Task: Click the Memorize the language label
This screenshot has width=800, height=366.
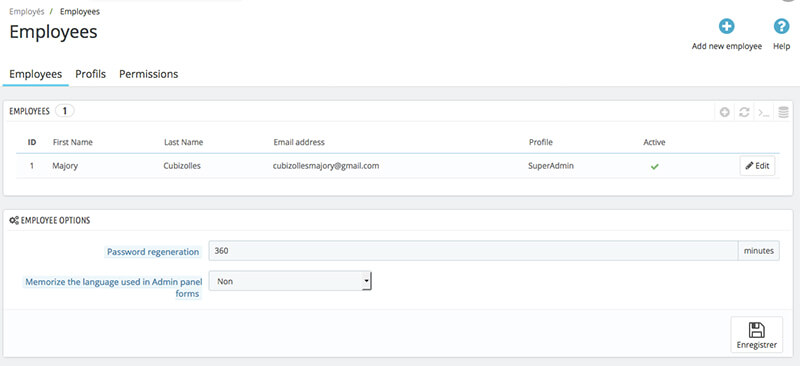Action: (x=114, y=287)
